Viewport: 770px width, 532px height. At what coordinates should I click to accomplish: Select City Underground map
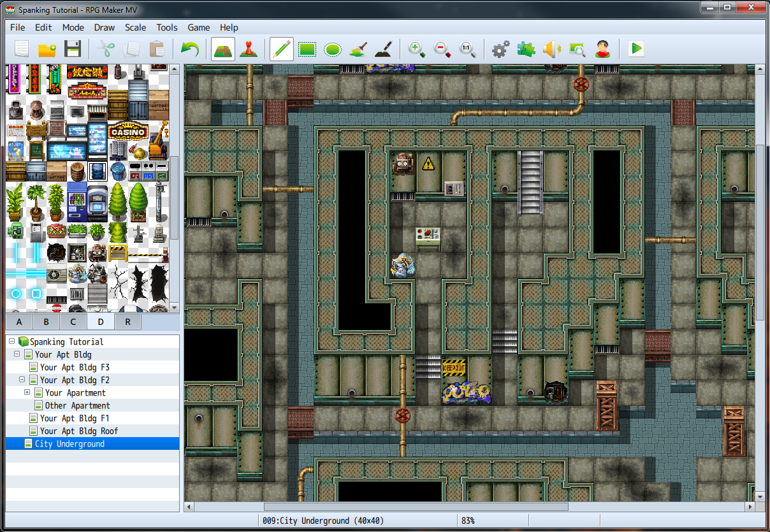click(69, 443)
